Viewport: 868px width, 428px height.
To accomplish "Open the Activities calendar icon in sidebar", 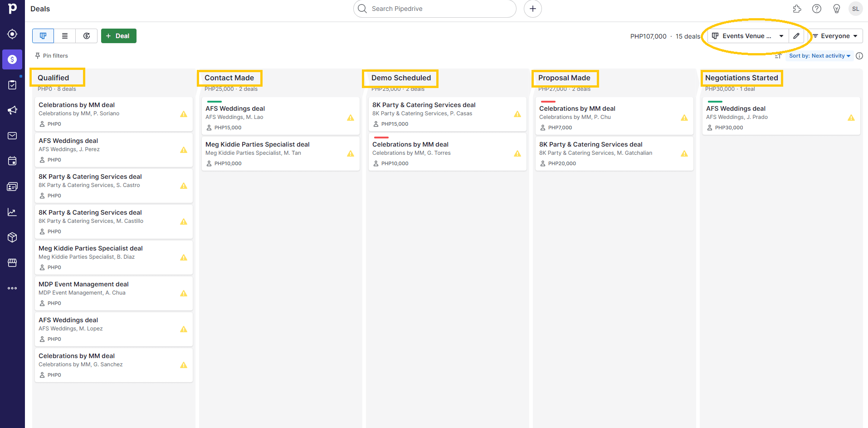I will (x=12, y=161).
